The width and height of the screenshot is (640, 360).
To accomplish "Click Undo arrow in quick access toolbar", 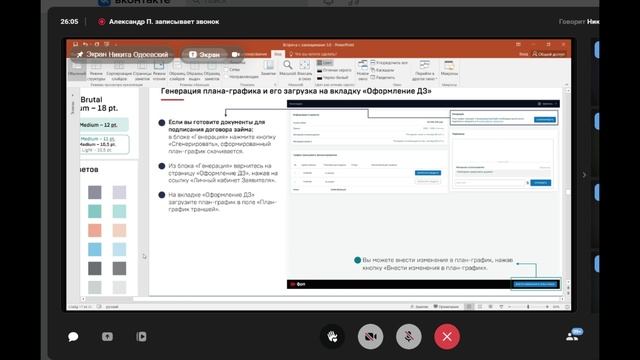I will 85,44.
